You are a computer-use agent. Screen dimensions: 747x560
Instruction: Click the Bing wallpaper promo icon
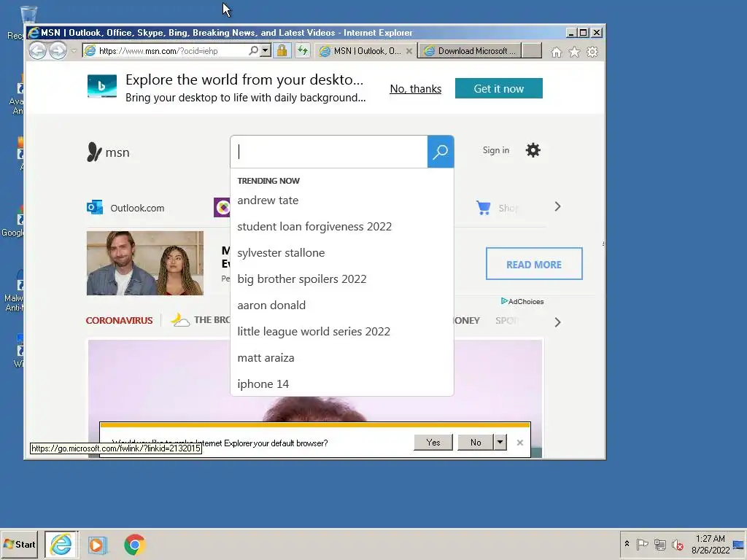pos(102,87)
